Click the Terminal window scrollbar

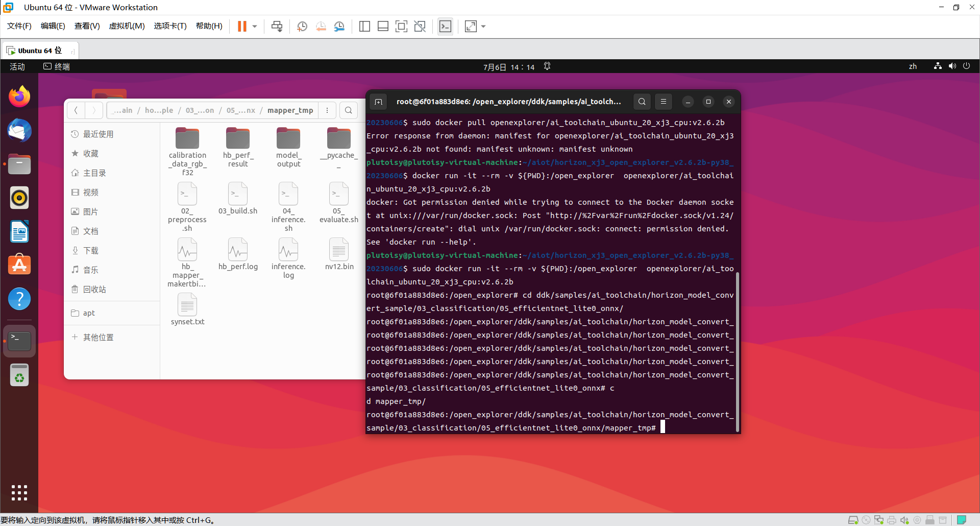[x=738, y=352]
